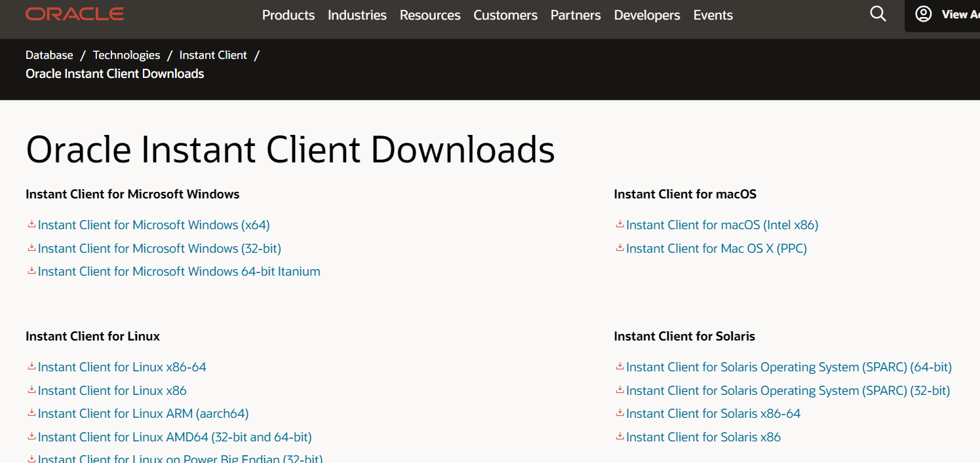
Task: Click the Instant Client for macOS heading
Action: click(685, 194)
